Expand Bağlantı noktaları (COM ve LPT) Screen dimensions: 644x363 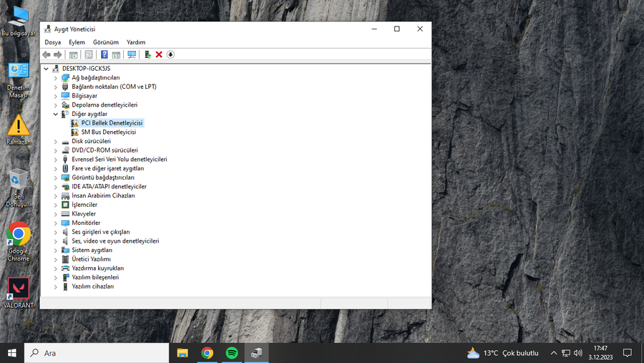[x=55, y=87]
